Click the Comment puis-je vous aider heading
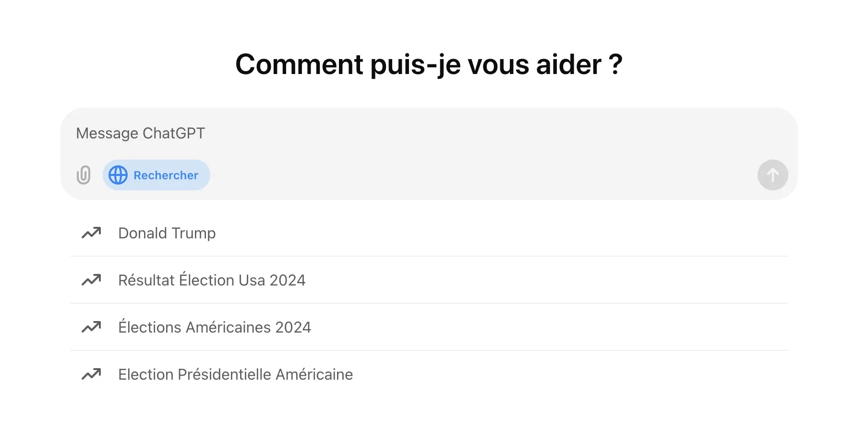The height and width of the screenshot is (446, 868). [x=429, y=64]
